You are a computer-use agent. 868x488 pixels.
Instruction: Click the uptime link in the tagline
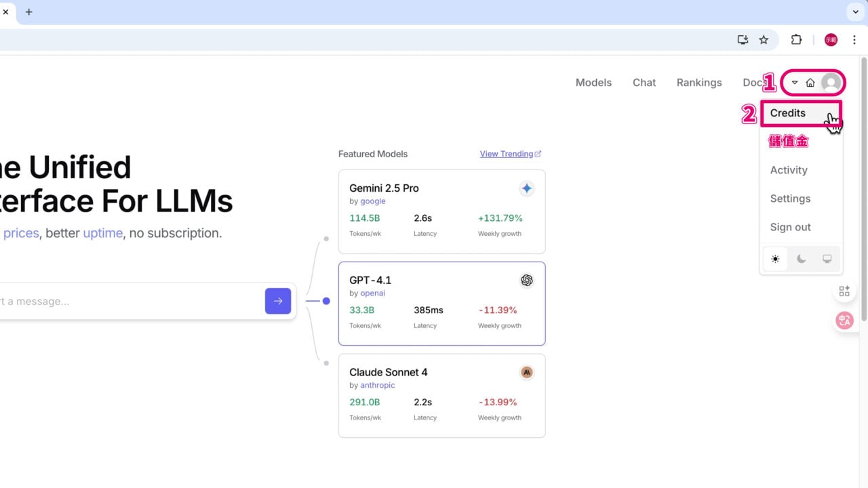point(103,233)
